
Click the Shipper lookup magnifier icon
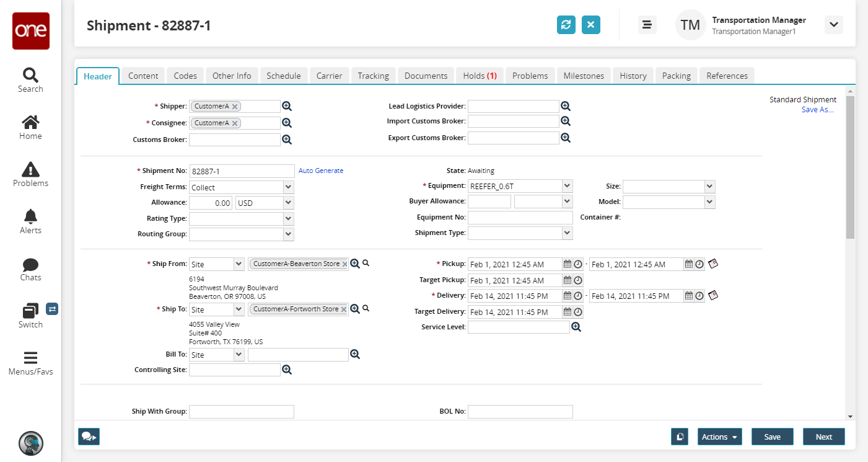coord(287,106)
